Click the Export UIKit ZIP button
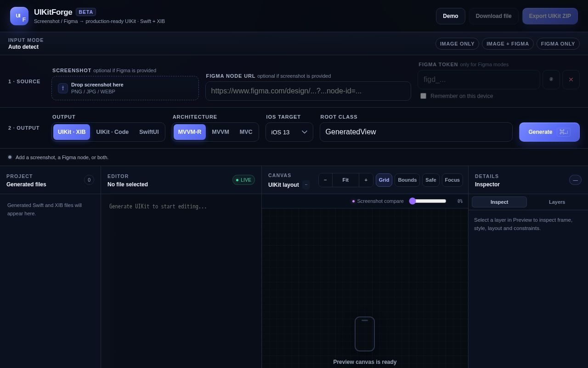The image size is (588, 368). [550, 16]
